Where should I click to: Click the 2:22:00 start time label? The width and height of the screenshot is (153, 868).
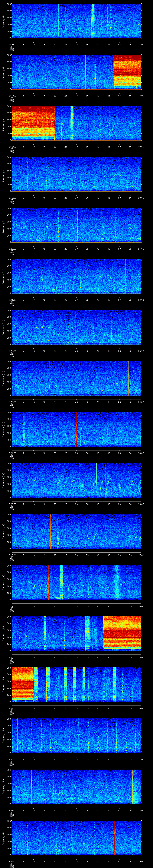point(12,351)
